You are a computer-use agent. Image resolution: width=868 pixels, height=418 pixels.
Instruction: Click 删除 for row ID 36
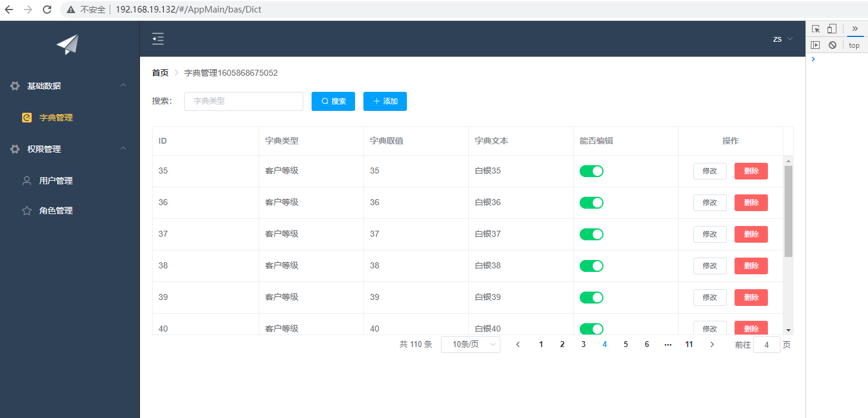coord(751,203)
